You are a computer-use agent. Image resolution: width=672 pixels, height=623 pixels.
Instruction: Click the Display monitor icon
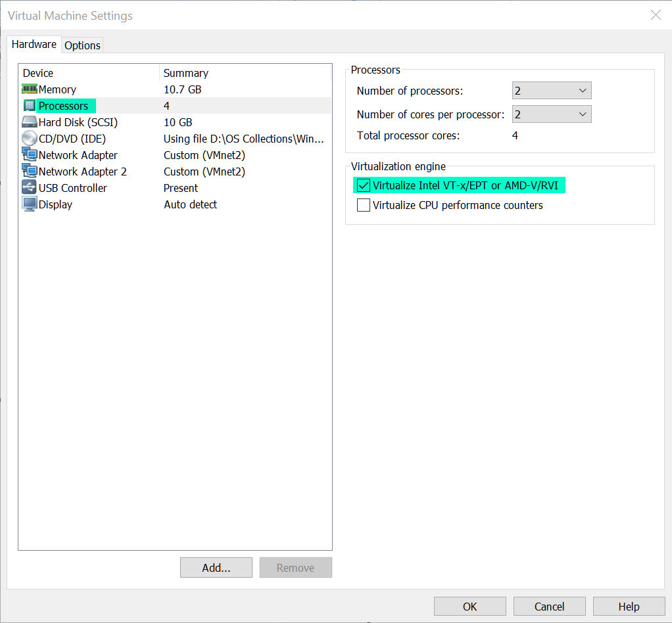[x=29, y=204]
